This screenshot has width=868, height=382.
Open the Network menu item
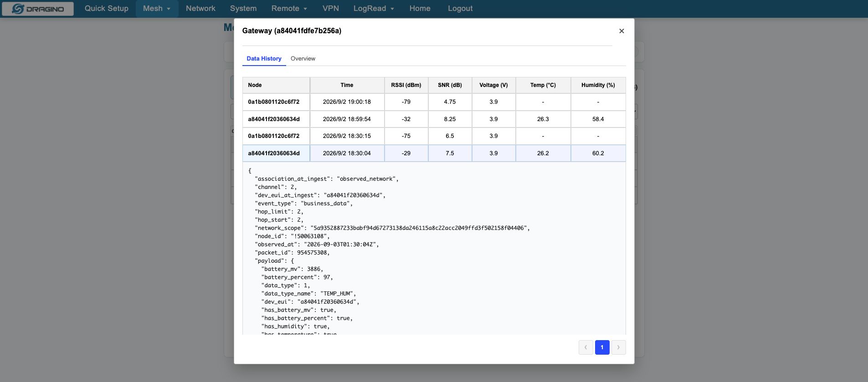200,9
